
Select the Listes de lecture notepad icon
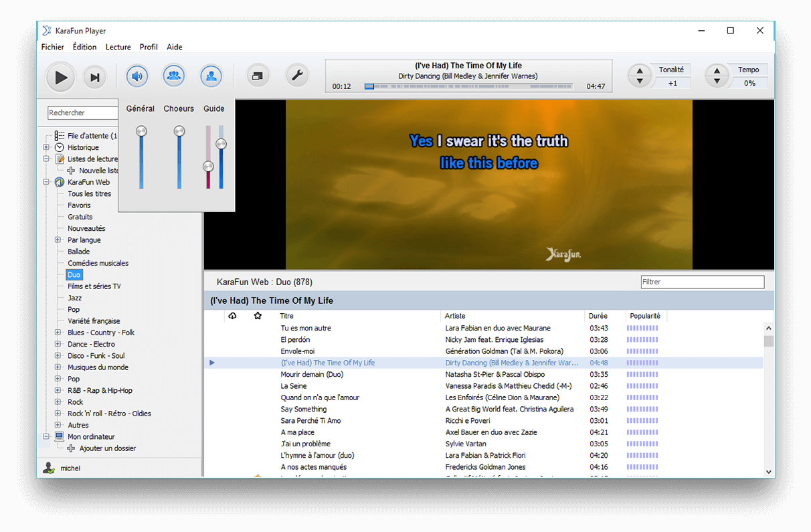pyautogui.click(x=60, y=159)
